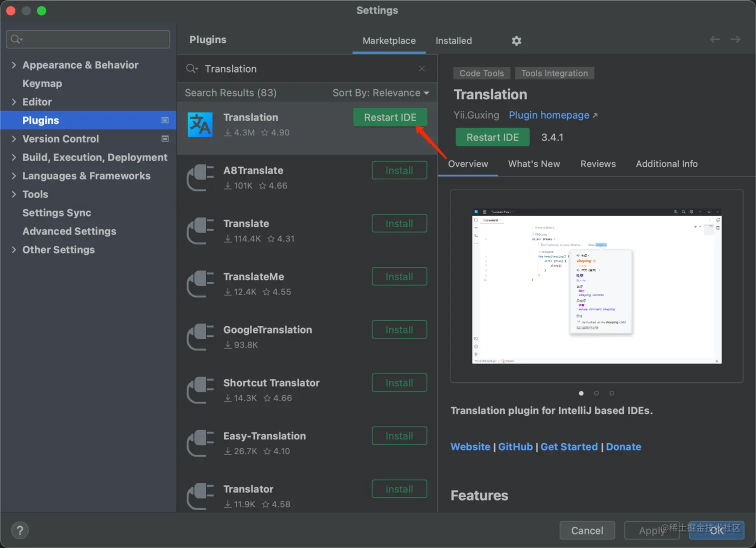The height and width of the screenshot is (548, 756).
Task: Click the back navigation arrow
Action: pyautogui.click(x=715, y=39)
